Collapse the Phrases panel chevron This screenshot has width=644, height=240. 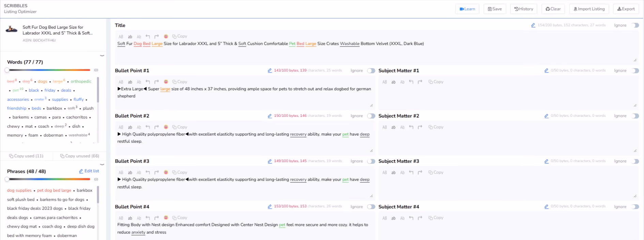click(102, 164)
